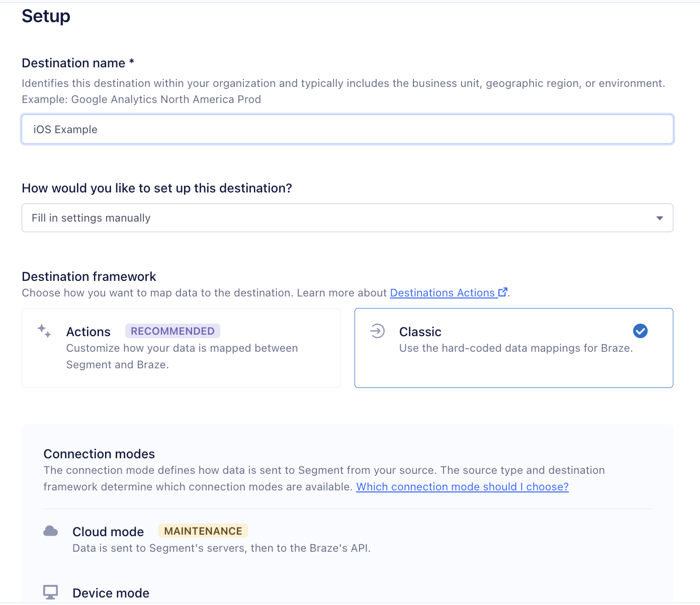
Task: Click the Destination name input field
Action: (347, 129)
